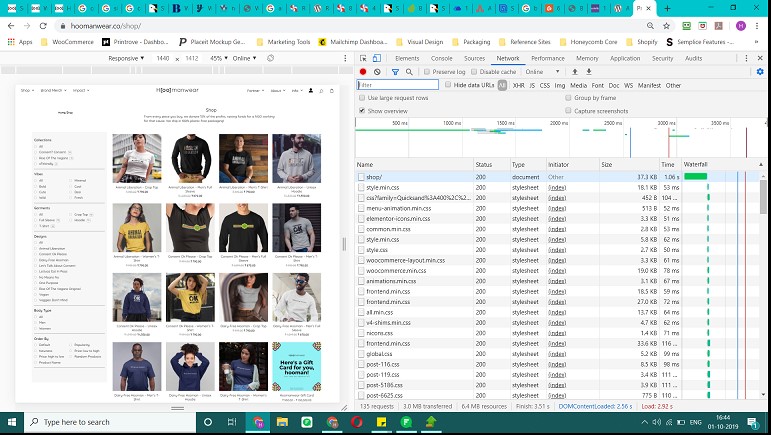Viewport: 771px width, 435px height.
Task: Switch to the Console tab
Action: pyautogui.click(x=441, y=59)
